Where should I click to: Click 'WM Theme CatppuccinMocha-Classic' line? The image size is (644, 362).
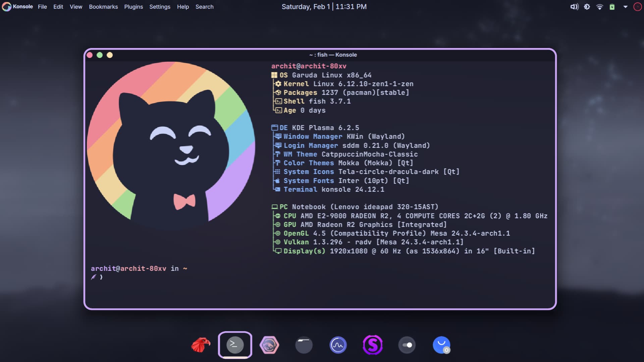(346, 154)
